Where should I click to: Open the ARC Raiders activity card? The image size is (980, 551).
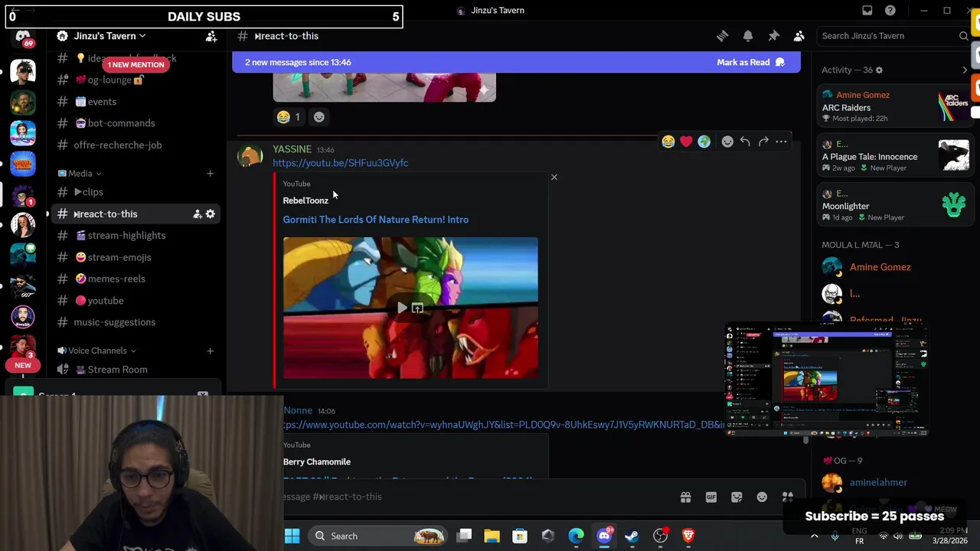click(895, 108)
